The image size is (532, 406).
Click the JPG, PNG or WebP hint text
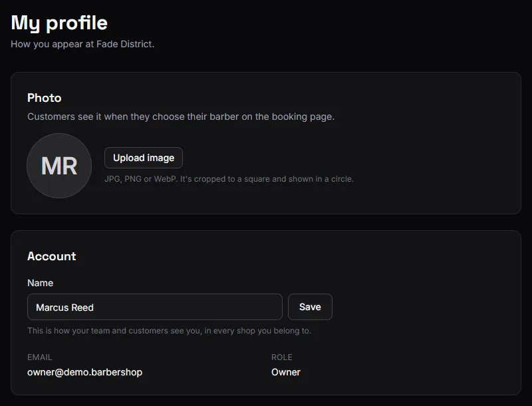click(x=229, y=179)
